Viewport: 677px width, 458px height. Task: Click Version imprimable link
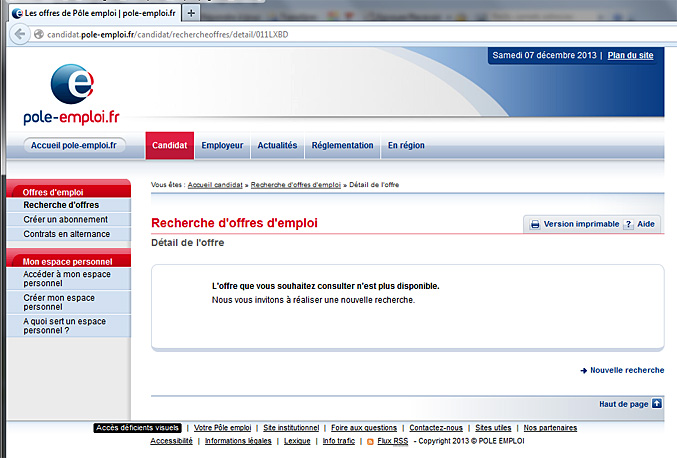pyautogui.click(x=581, y=224)
